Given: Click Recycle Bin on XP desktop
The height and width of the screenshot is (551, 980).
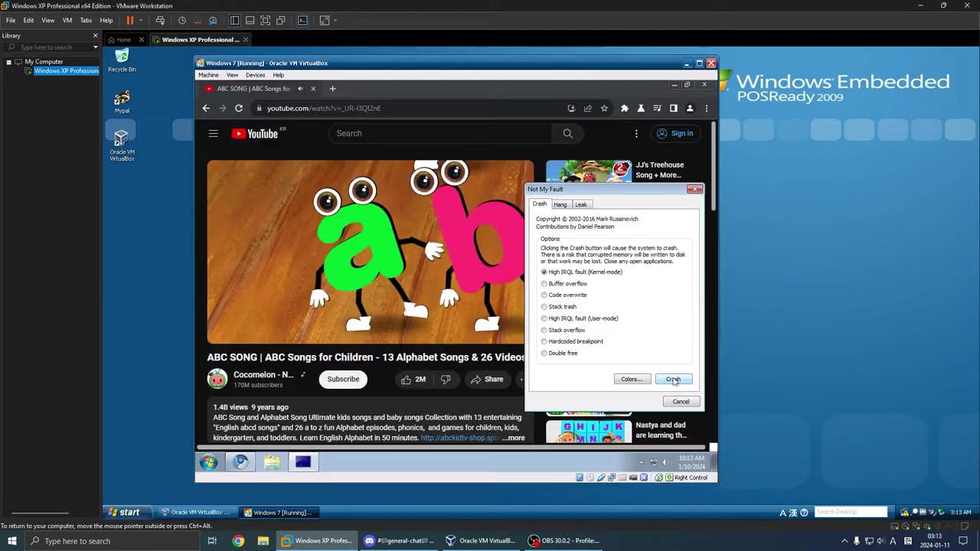Looking at the screenshot, I should click(x=122, y=60).
